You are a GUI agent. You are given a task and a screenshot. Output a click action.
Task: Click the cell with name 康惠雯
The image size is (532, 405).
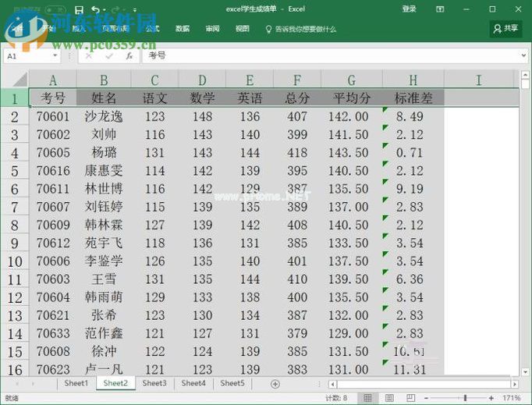[104, 170]
